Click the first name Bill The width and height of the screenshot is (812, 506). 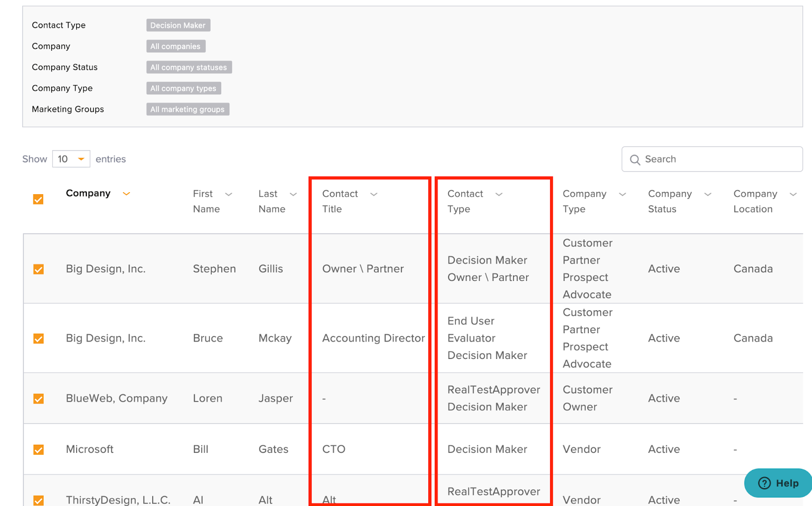(x=200, y=449)
